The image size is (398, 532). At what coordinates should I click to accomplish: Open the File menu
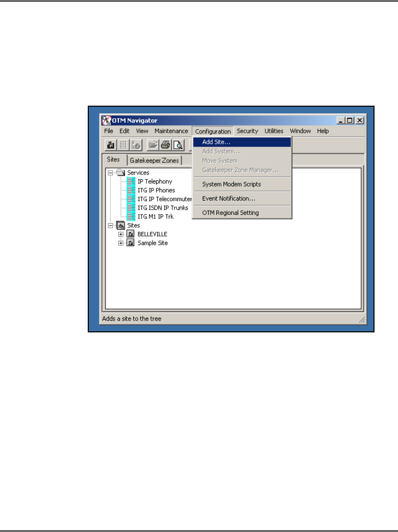109,131
